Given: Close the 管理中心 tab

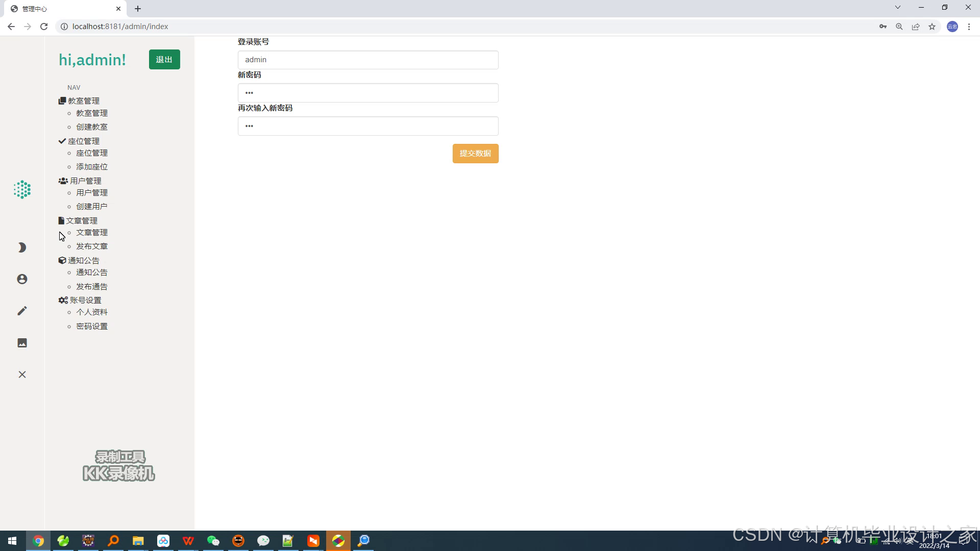Looking at the screenshot, I should click(118, 9).
